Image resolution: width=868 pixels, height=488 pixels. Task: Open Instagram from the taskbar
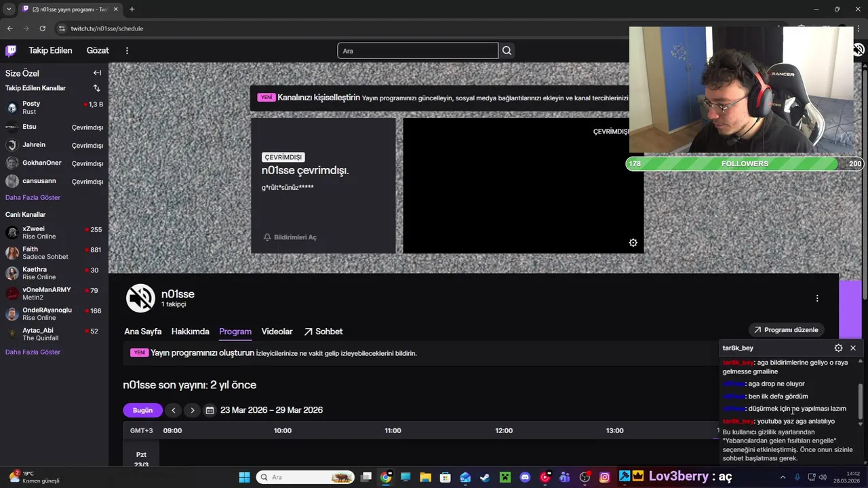click(x=604, y=477)
